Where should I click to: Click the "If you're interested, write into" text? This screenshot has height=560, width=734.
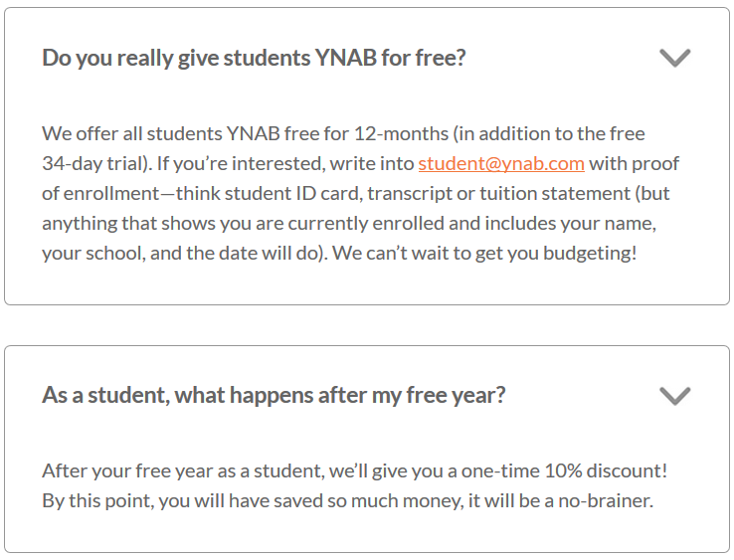285,163
